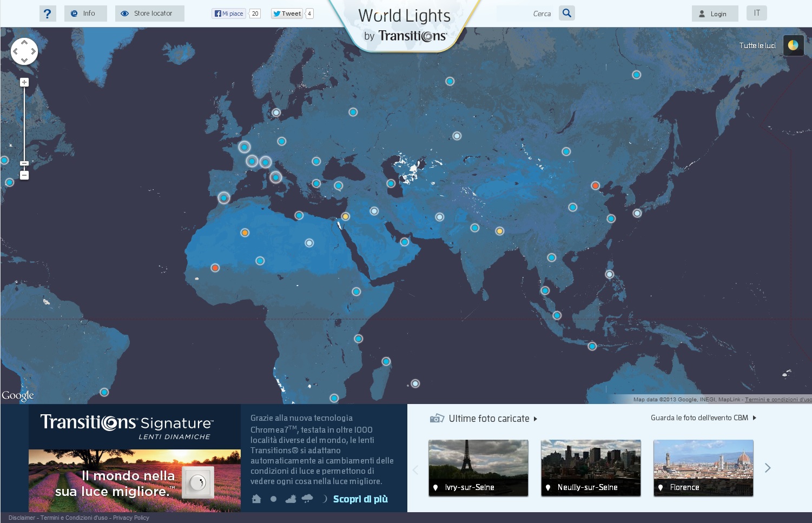The image size is (812, 523).
Task: Open the footer Termini e Condizioni d'uso
Action: coord(74,518)
